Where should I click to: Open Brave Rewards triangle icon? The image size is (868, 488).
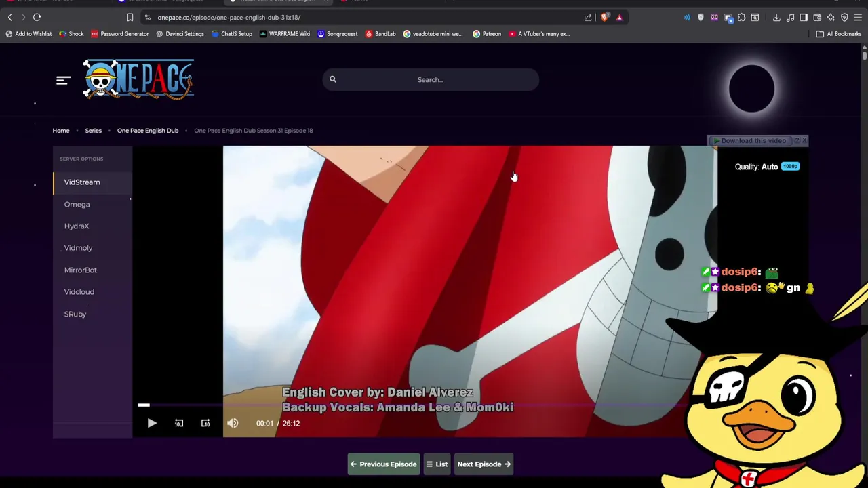click(x=619, y=17)
